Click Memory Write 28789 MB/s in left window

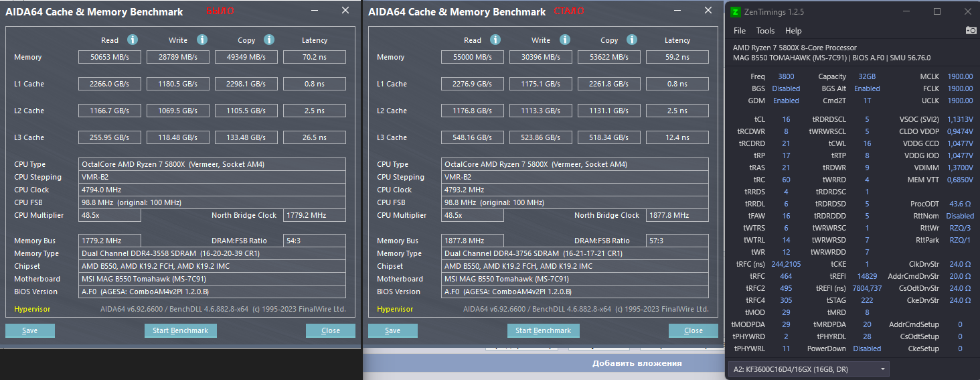178,57
